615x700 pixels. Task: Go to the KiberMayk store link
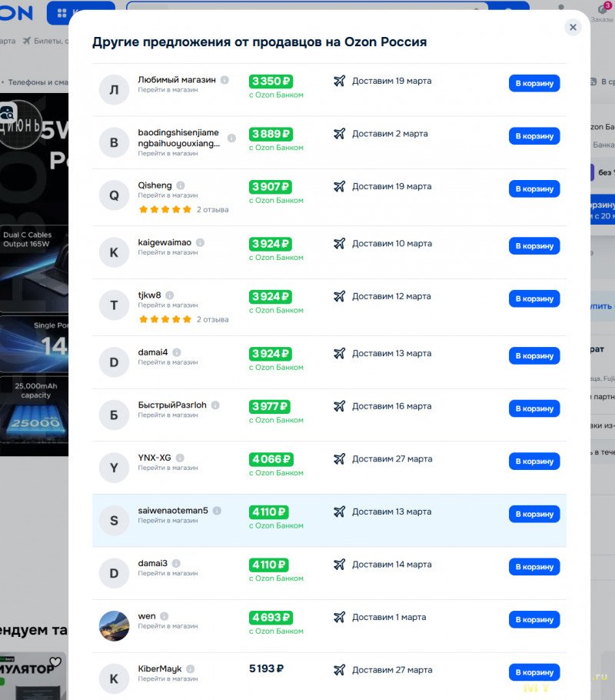pos(168,679)
